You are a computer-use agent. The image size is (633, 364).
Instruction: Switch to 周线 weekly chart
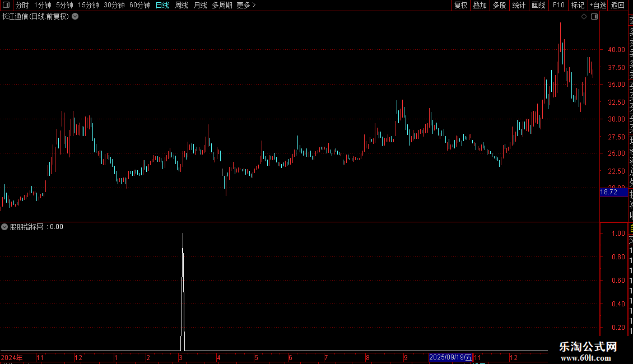[181, 5]
